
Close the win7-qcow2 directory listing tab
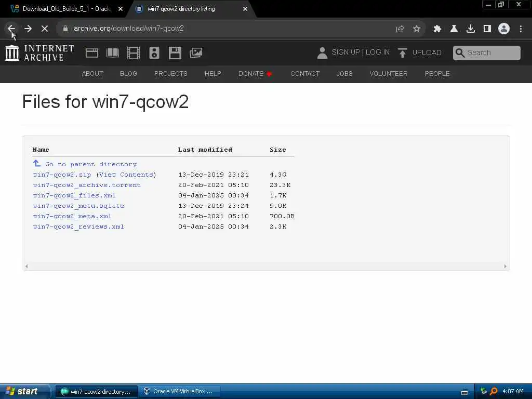click(245, 9)
